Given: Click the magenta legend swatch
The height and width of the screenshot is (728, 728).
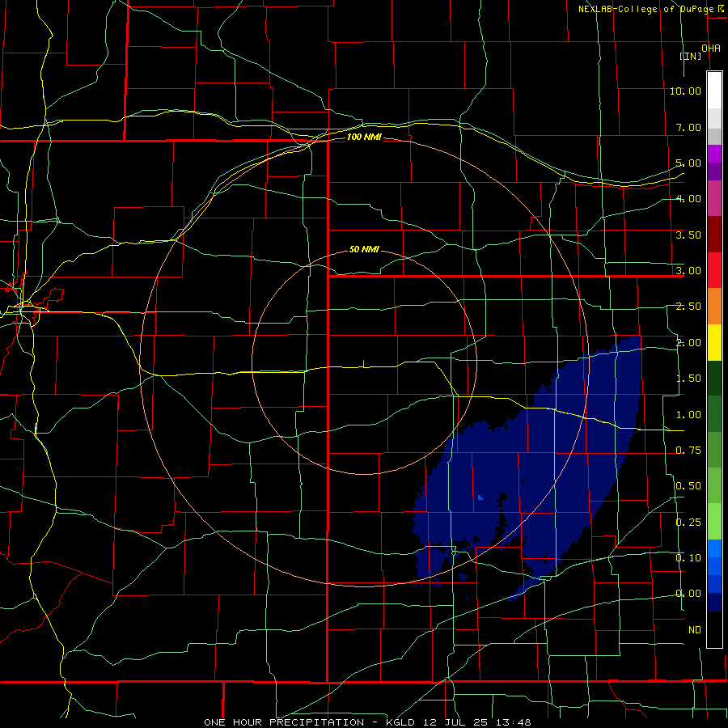Looking at the screenshot, I should click(714, 198).
